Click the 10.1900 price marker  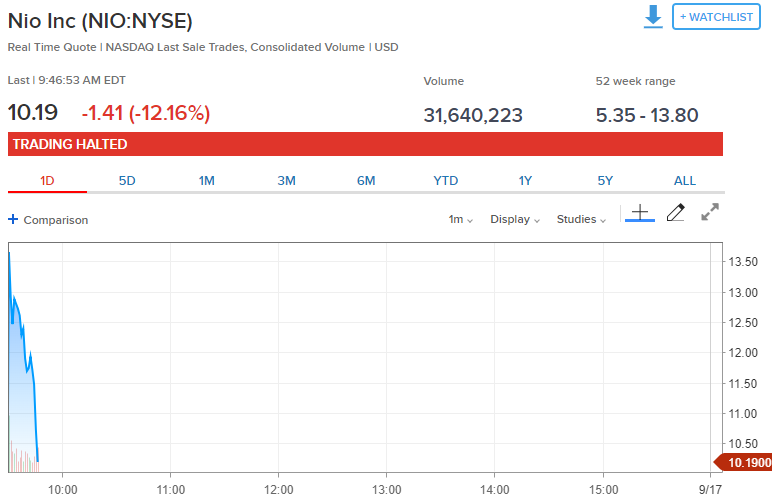click(x=744, y=462)
